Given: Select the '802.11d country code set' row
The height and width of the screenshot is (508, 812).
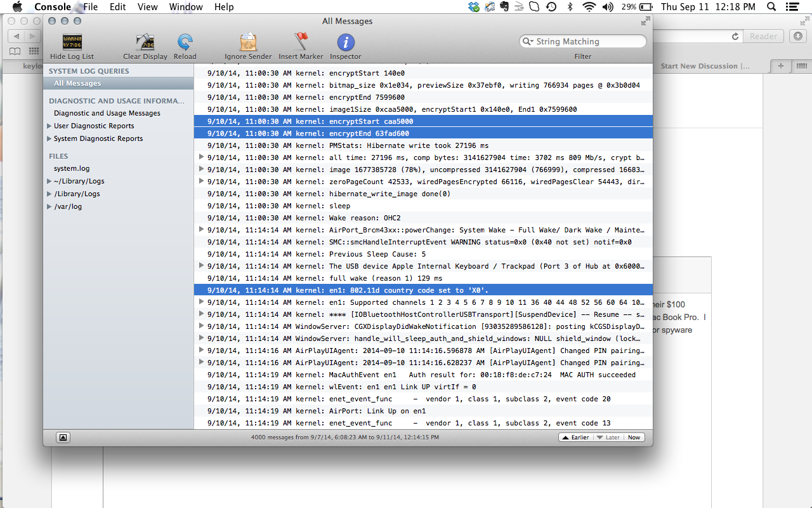Looking at the screenshot, I should (x=423, y=290).
